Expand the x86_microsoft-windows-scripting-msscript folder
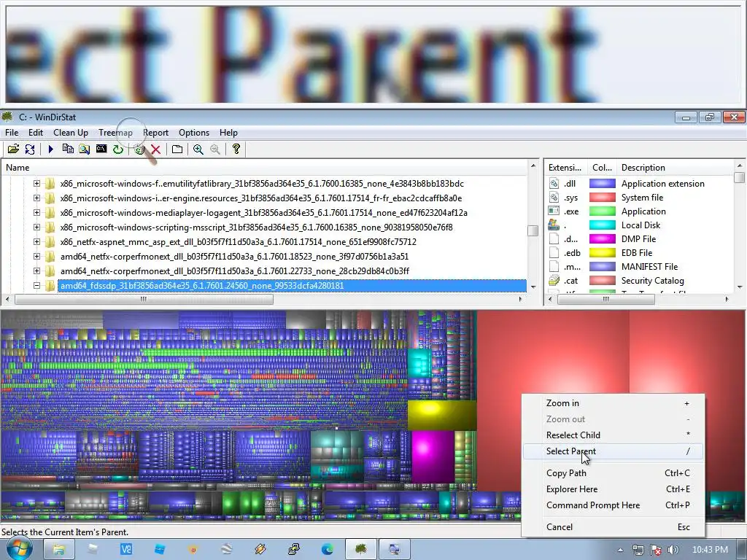Image resolution: width=747 pixels, height=560 pixels. (36, 227)
